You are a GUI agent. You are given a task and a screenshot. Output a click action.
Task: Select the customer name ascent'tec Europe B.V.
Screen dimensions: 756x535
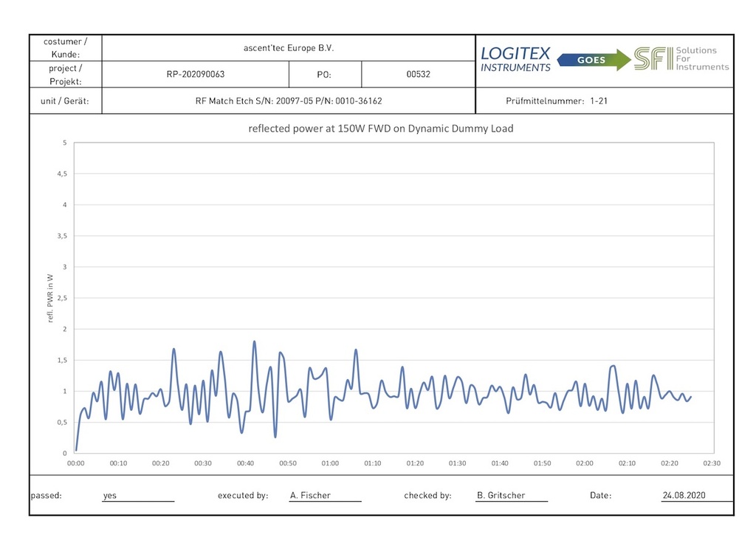tap(289, 48)
